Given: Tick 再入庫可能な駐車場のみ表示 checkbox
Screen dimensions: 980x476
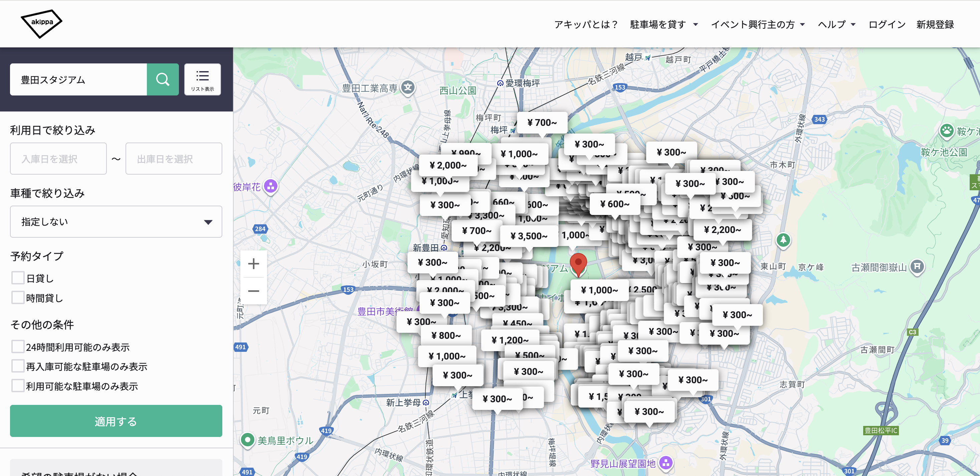Looking at the screenshot, I should pyautogui.click(x=18, y=366).
